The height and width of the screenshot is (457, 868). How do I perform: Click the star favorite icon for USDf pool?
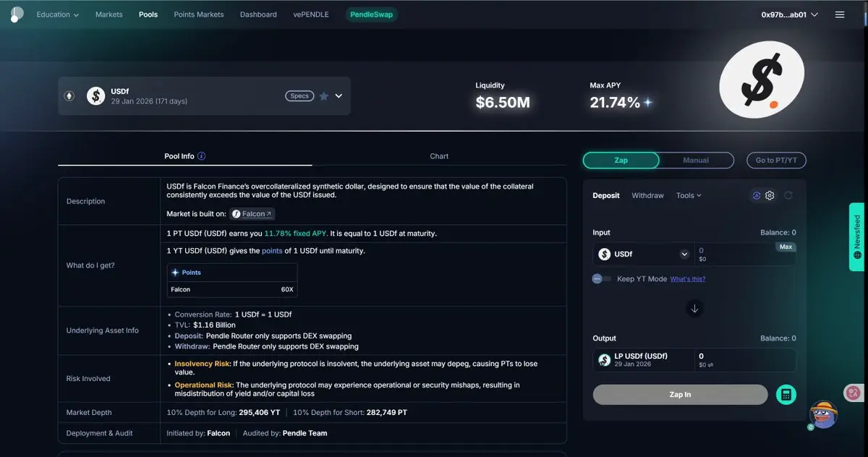coord(324,95)
